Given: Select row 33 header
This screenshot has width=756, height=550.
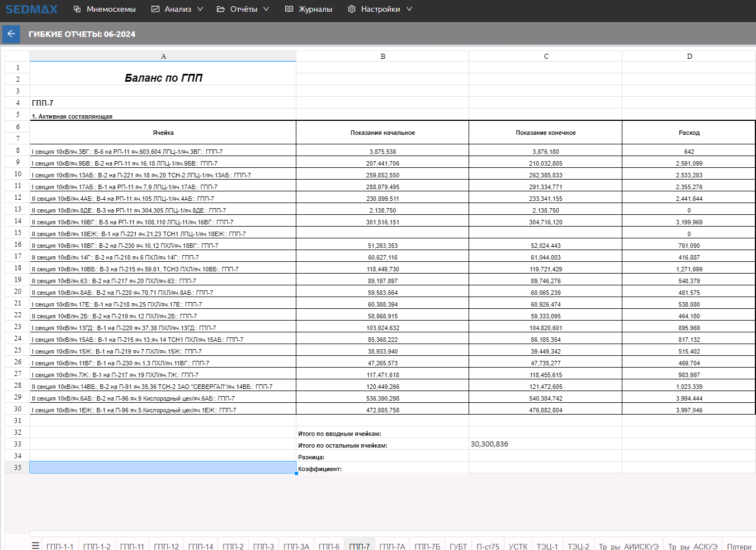Looking at the screenshot, I should (x=17, y=444).
